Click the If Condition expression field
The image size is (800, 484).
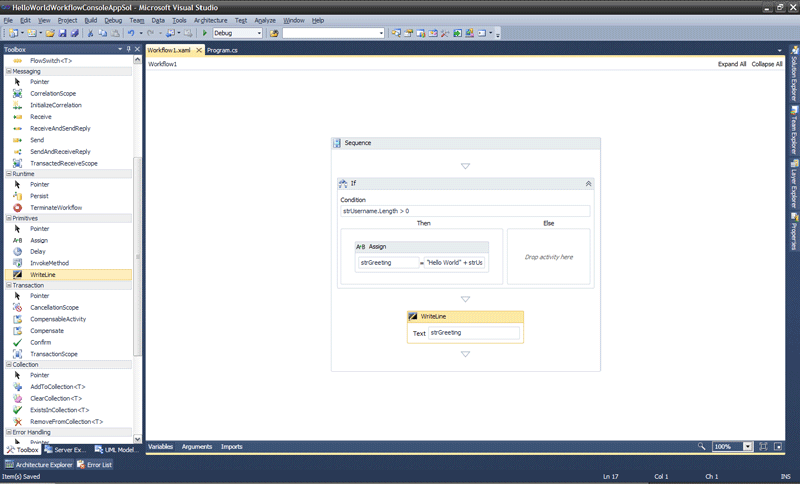point(465,211)
